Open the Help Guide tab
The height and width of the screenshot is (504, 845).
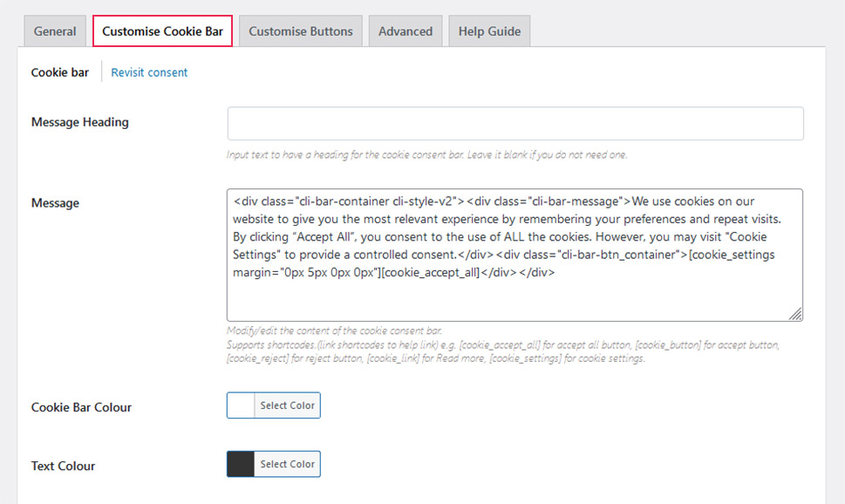(x=489, y=31)
